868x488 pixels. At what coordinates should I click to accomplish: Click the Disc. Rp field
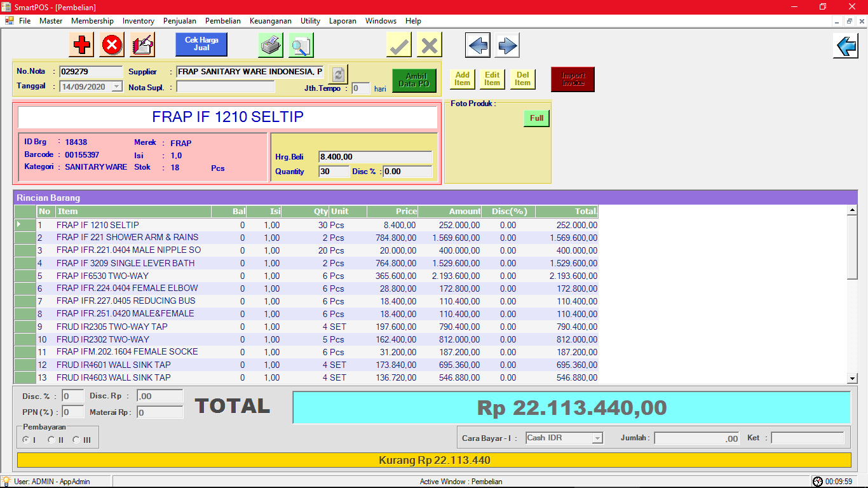tap(160, 396)
